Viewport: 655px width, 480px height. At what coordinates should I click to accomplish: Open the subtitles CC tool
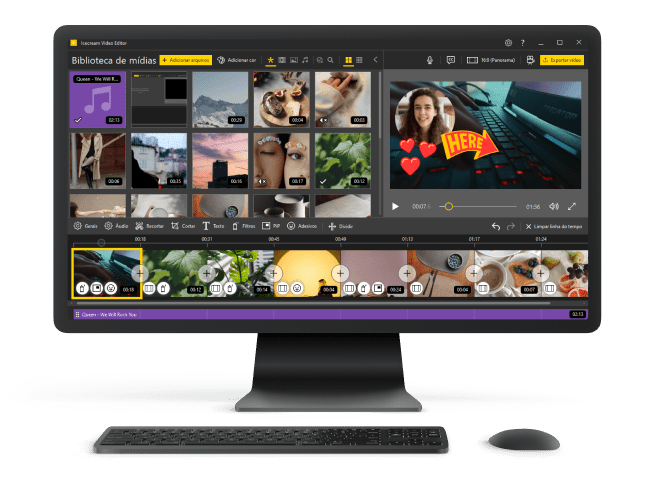tap(450, 60)
